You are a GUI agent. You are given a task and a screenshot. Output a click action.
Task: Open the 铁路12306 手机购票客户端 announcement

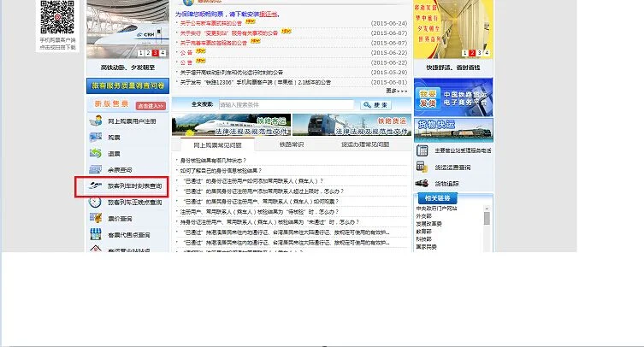[x=256, y=82]
